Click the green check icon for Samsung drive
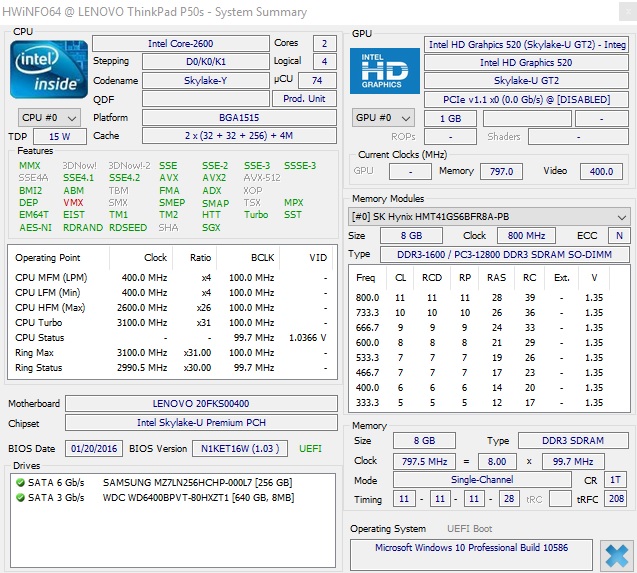 [x=21, y=482]
